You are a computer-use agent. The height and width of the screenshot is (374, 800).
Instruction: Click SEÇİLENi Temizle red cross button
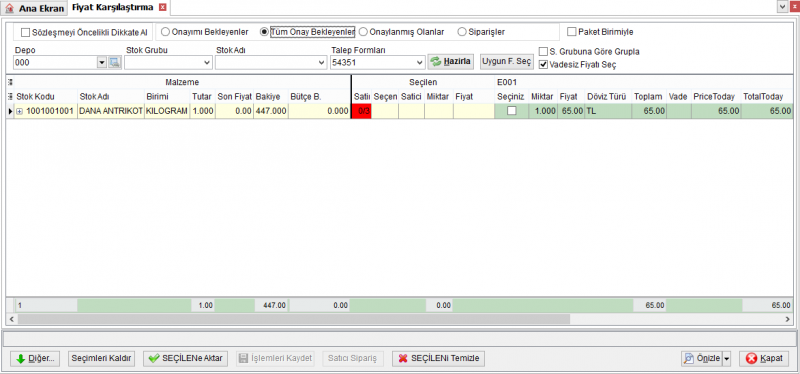click(x=438, y=358)
